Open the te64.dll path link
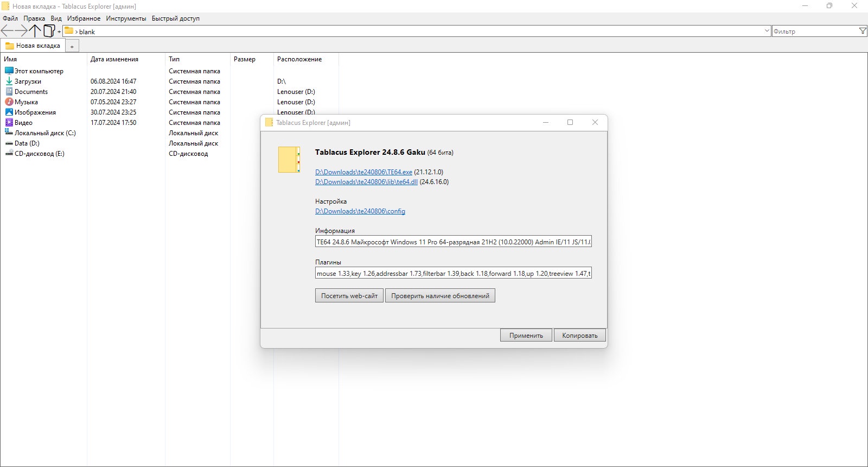Image resolution: width=868 pixels, height=467 pixels. pyautogui.click(x=366, y=182)
